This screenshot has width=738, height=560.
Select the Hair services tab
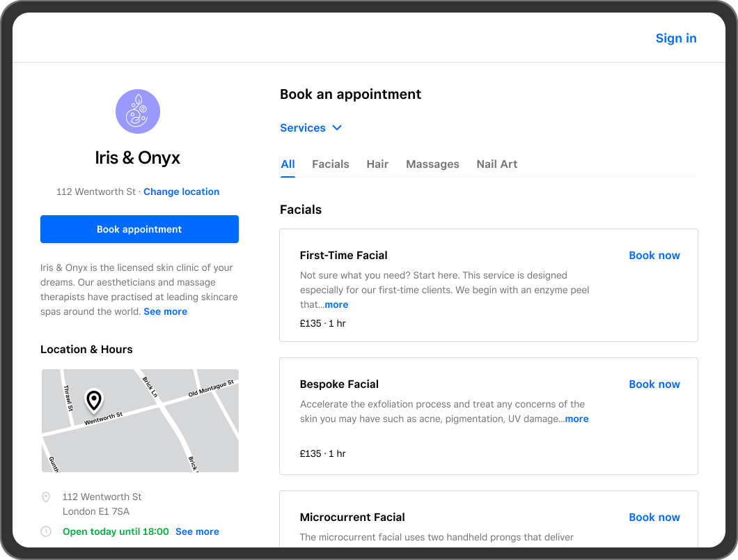point(377,164)
